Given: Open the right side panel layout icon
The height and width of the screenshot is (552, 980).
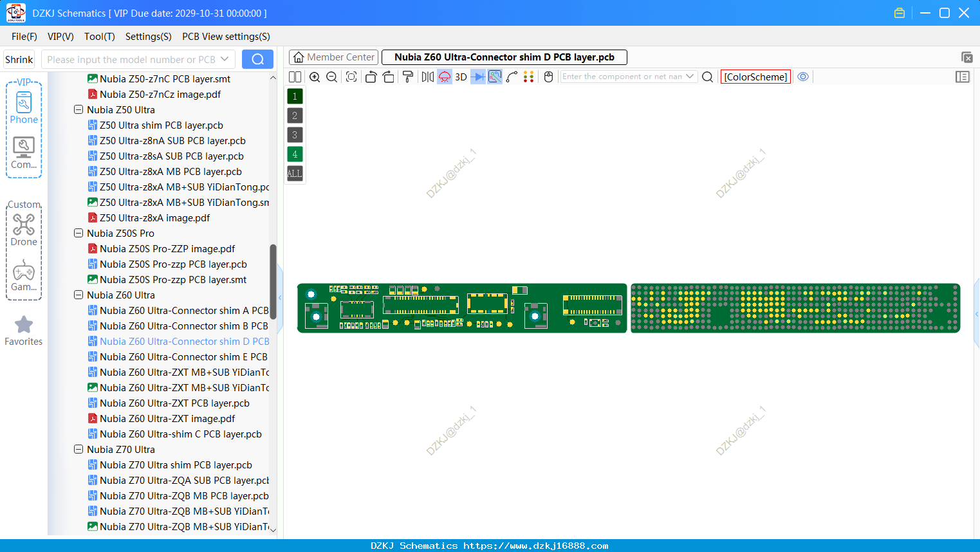Looking at the screenshot, I should click(963, 77).
